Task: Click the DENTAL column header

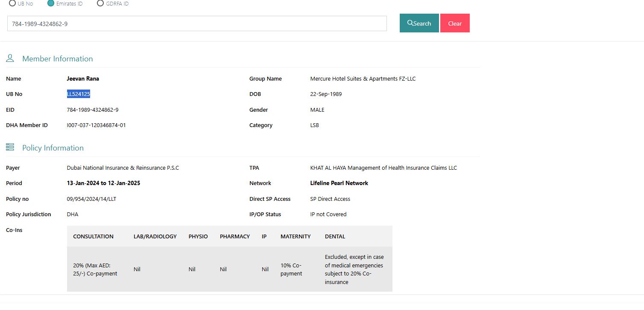Action: pyautogui.click(x=335, y=237)
